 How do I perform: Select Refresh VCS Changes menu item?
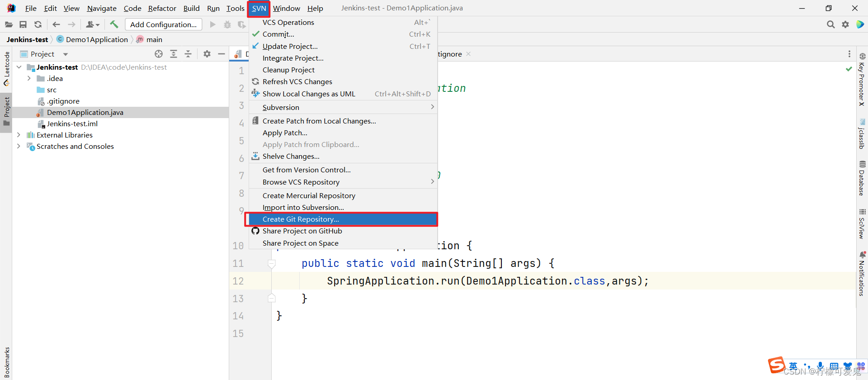pos(343,81)
